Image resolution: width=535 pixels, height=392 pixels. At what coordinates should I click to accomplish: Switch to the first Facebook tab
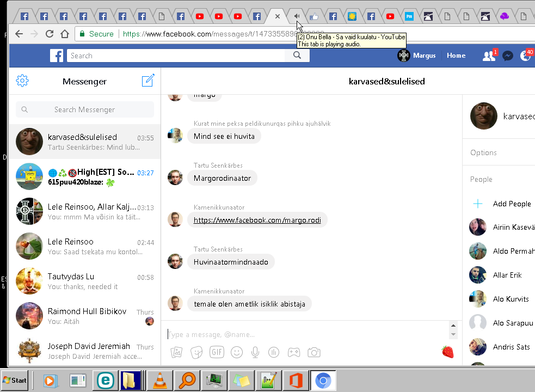[24, 16]
